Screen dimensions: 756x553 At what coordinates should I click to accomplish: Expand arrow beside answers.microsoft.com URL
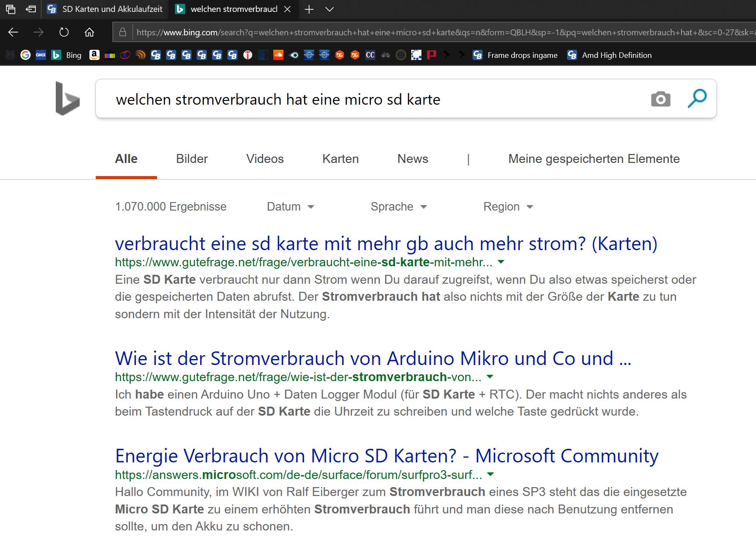click(x=490, y=474)
